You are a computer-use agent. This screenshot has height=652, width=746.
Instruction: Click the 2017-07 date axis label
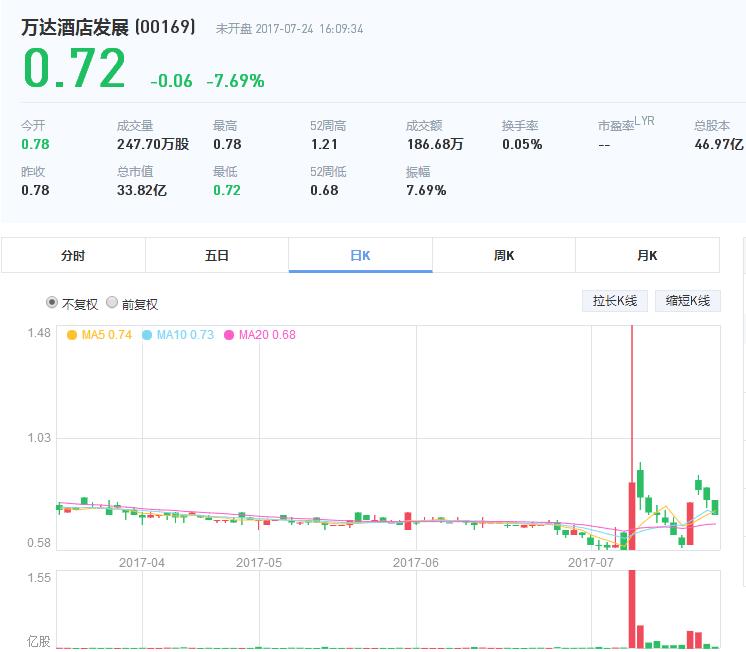590,562
